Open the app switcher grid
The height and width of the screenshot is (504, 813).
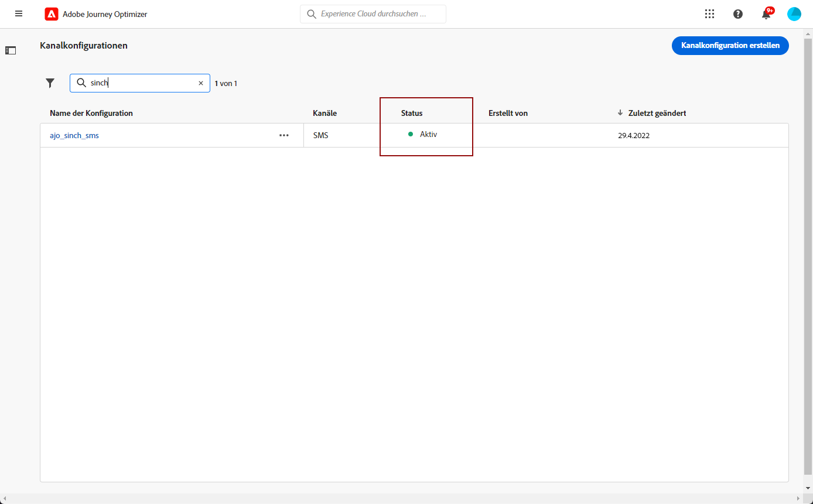coord(710,14)
